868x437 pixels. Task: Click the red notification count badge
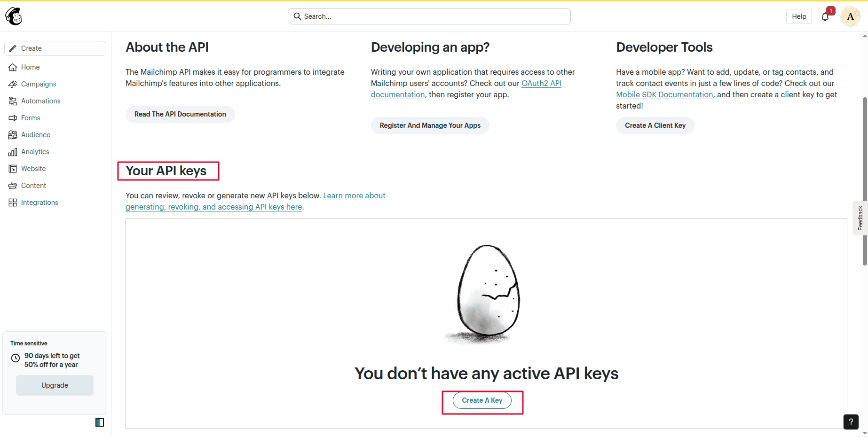[x=831, y=11]
